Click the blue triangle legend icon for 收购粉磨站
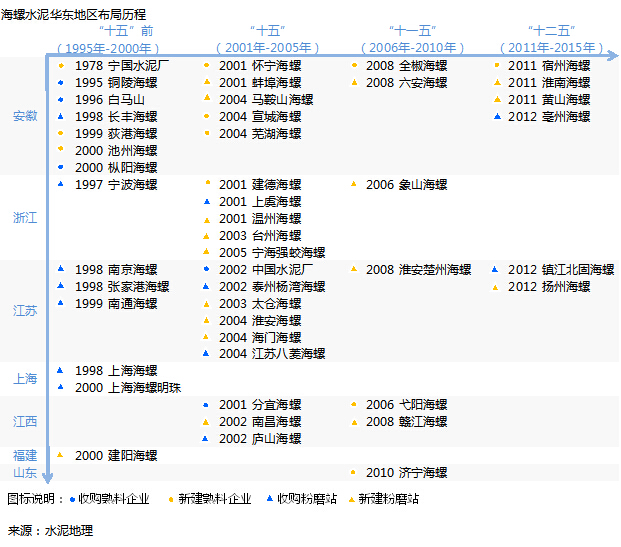Screen dimensions: 621x547 point(268,497)
